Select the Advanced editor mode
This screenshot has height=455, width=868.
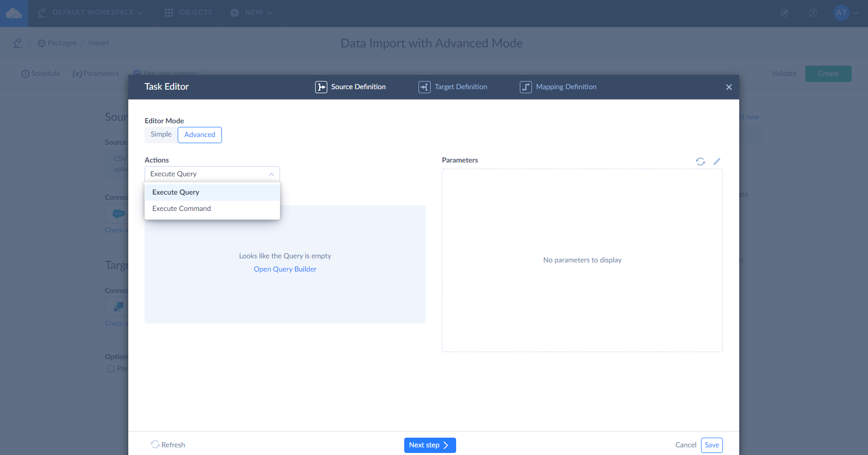(x=200, y=135)
